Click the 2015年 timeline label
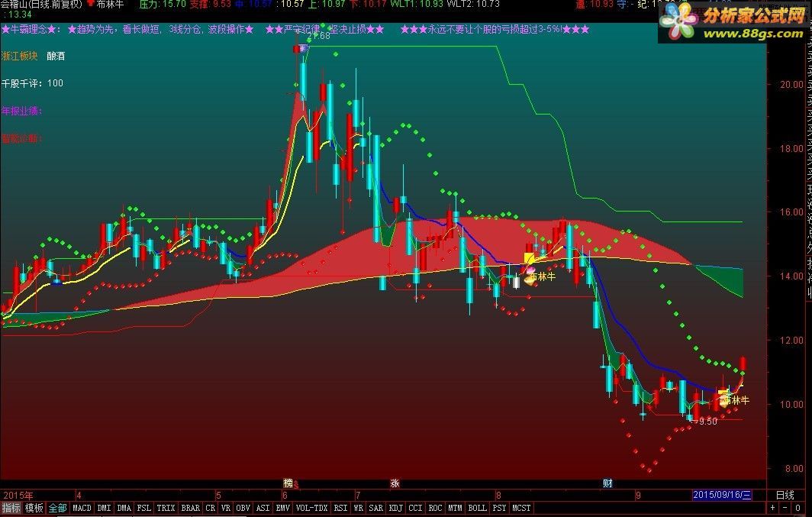 (x=18, y=496)
